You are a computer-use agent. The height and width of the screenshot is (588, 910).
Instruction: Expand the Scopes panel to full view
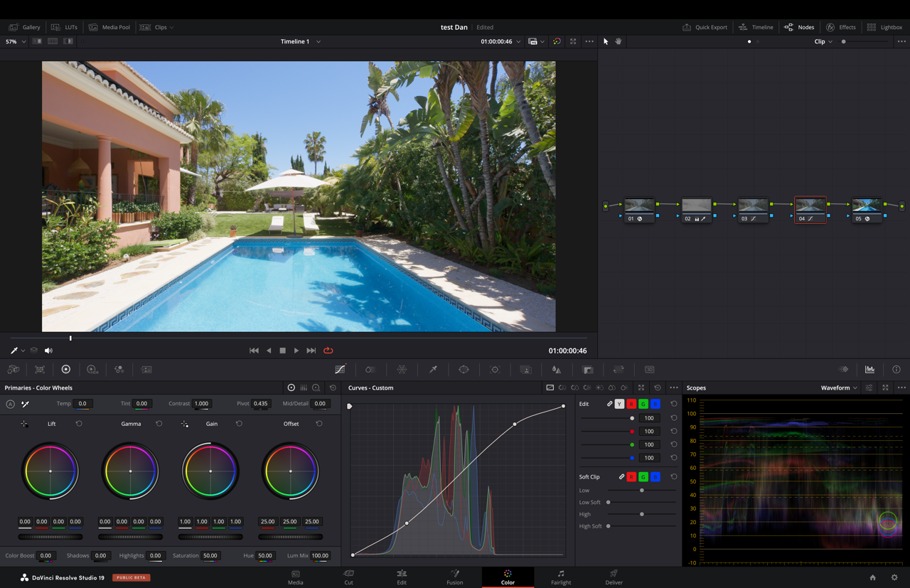[x=885, y=388]
